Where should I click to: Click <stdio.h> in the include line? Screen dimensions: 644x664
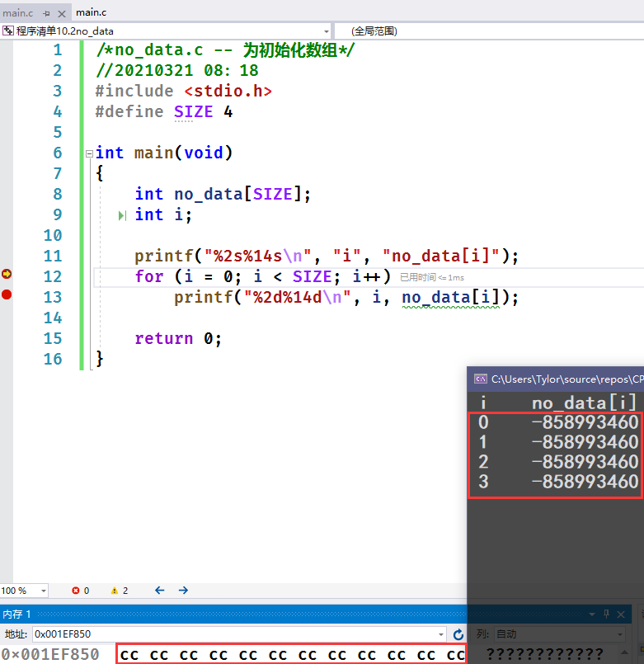point(228,91)
